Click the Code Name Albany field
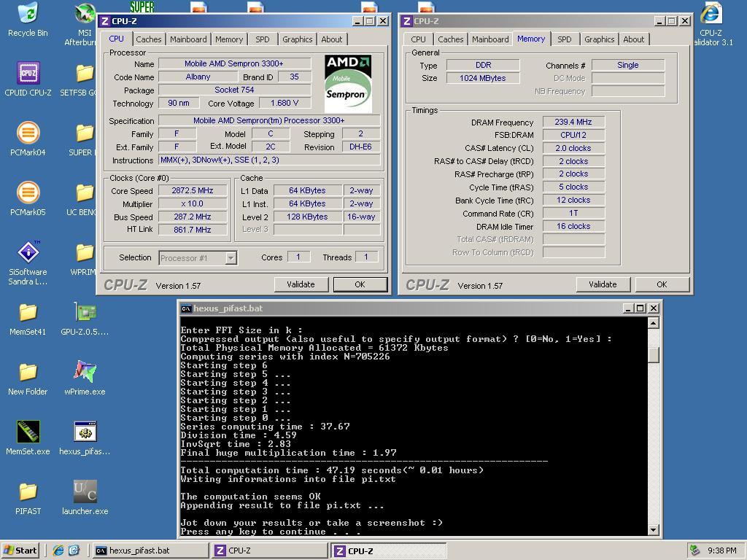 tap(198, 77)
